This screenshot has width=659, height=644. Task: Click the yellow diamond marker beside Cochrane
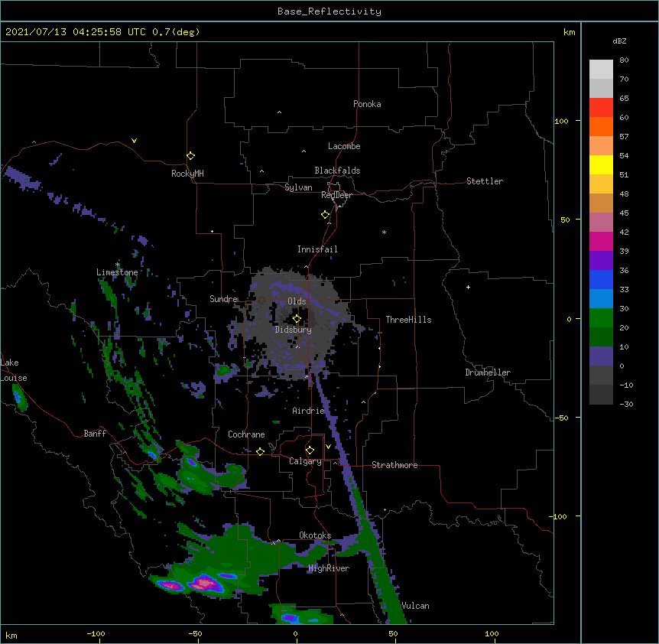260,451
